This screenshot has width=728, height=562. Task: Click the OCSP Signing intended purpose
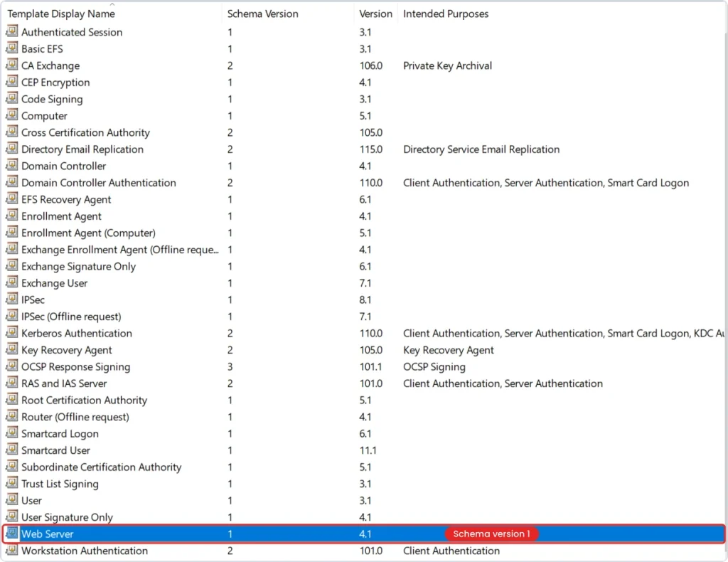pyautogui.click(x=434, y=366)
